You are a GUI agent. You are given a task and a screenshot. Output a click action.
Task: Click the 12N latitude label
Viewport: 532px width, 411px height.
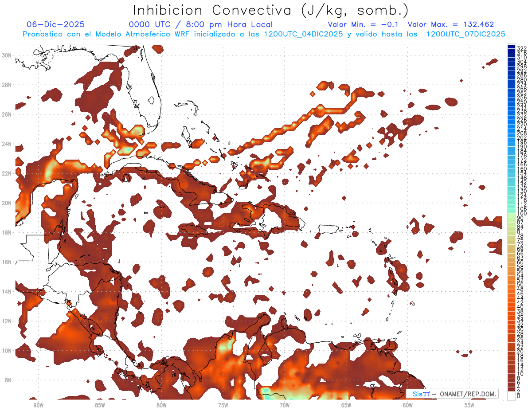7,321
